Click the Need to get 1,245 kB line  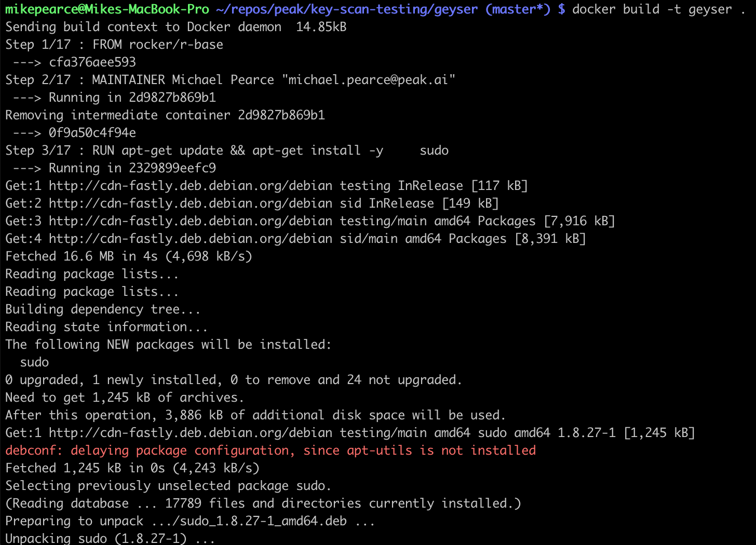(x=125, y=398)
